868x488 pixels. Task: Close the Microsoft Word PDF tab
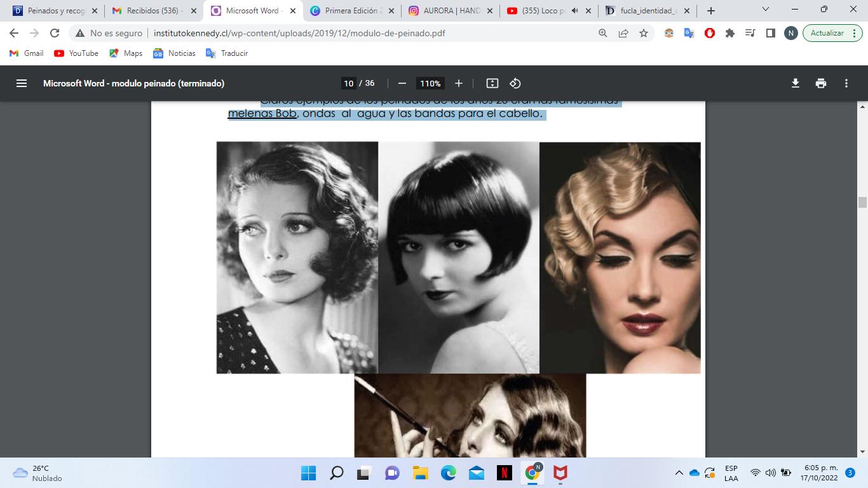point(292,11)
